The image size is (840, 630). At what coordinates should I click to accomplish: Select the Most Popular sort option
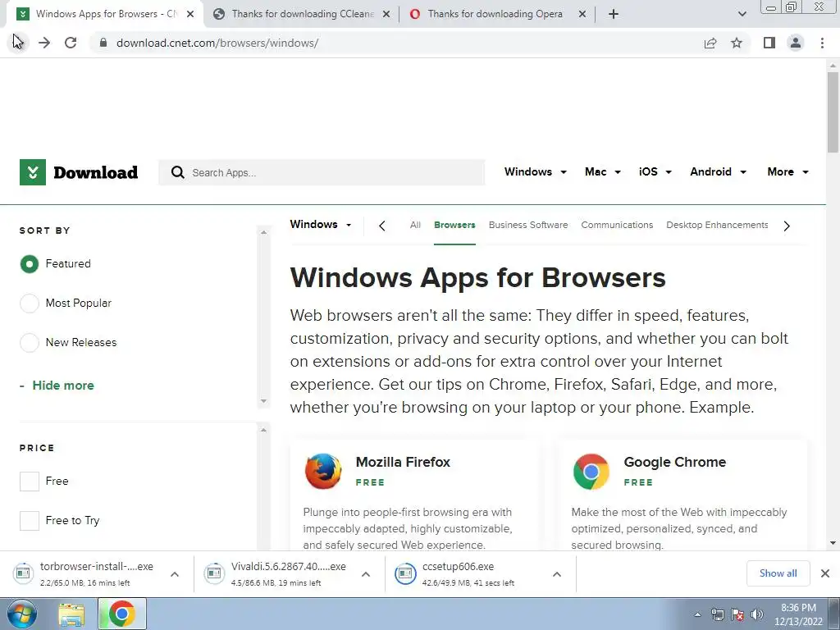click(x=30, y=304)
